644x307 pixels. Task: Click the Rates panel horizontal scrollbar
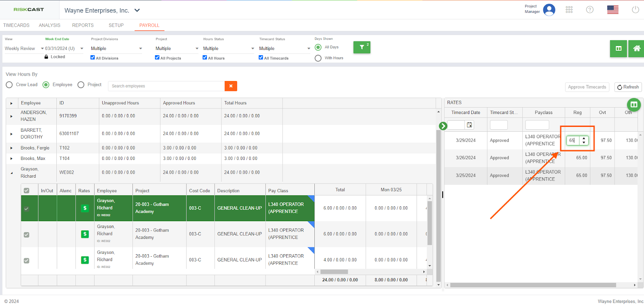[533, 285]
